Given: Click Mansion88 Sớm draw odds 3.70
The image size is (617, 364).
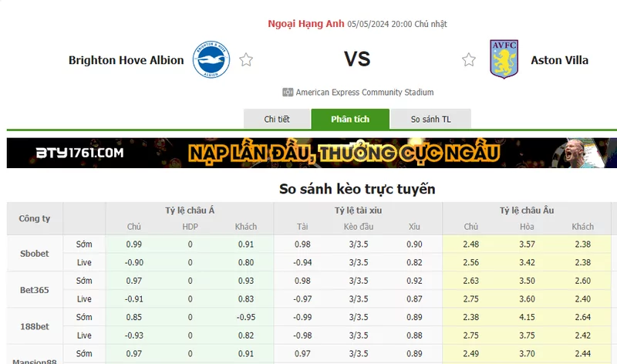Looking at the screenshot, I should tap(527, 354).
